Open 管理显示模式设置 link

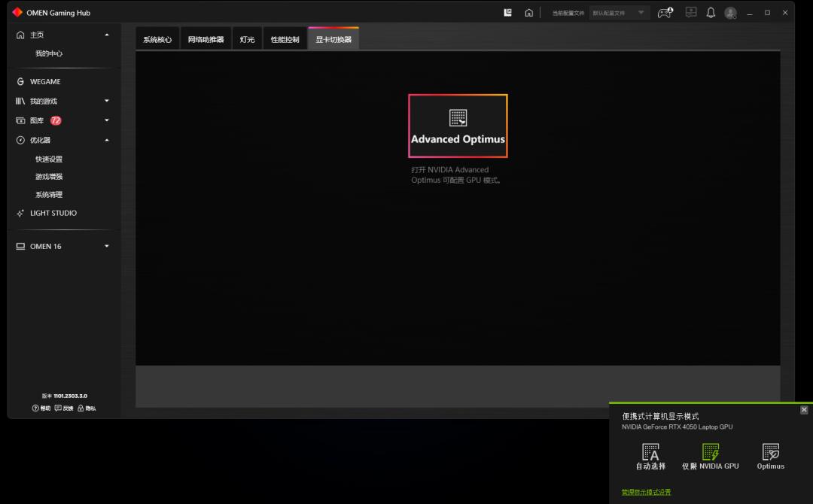[x=646, y=492]
